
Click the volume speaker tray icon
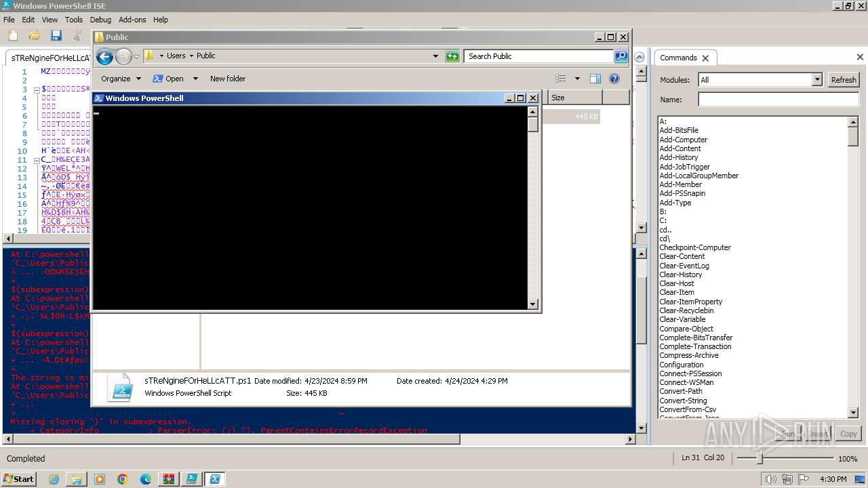pos(771,479)
